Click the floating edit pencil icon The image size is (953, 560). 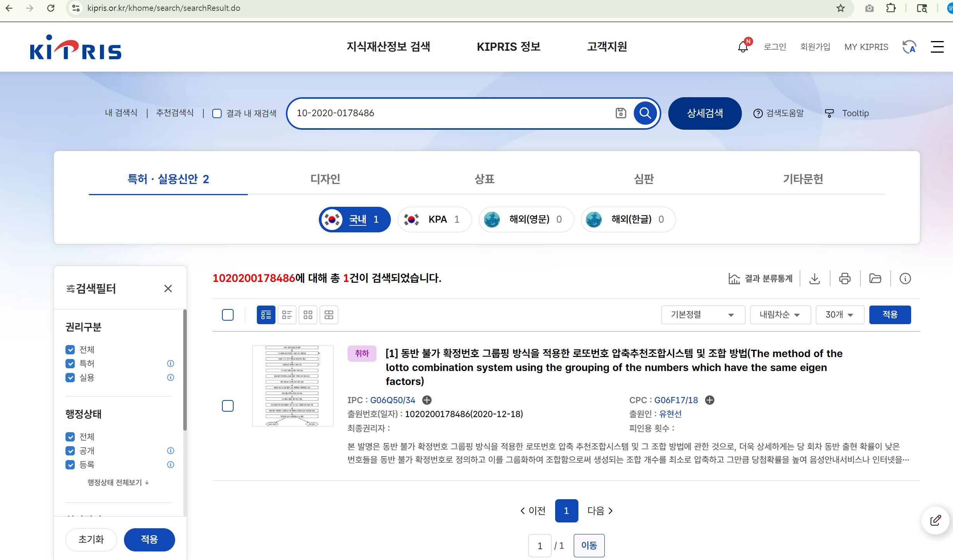pyautogui.click(x=936, y=520)
